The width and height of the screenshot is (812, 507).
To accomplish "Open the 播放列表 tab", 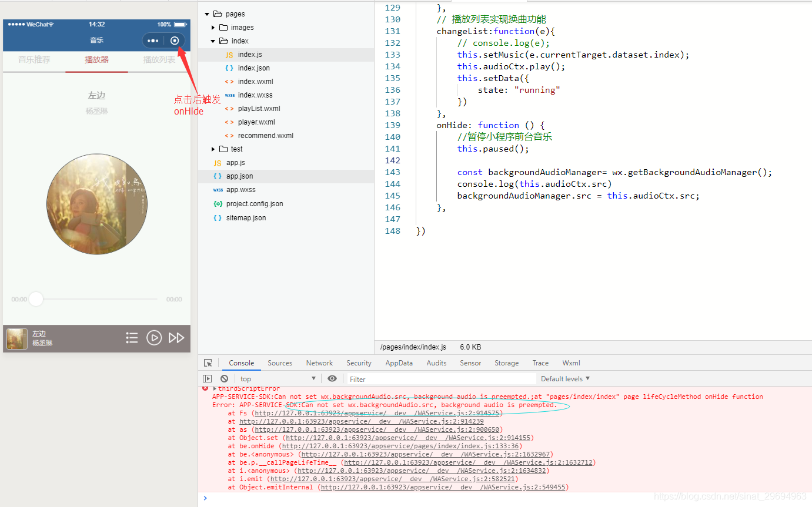I will coord(159,60).
